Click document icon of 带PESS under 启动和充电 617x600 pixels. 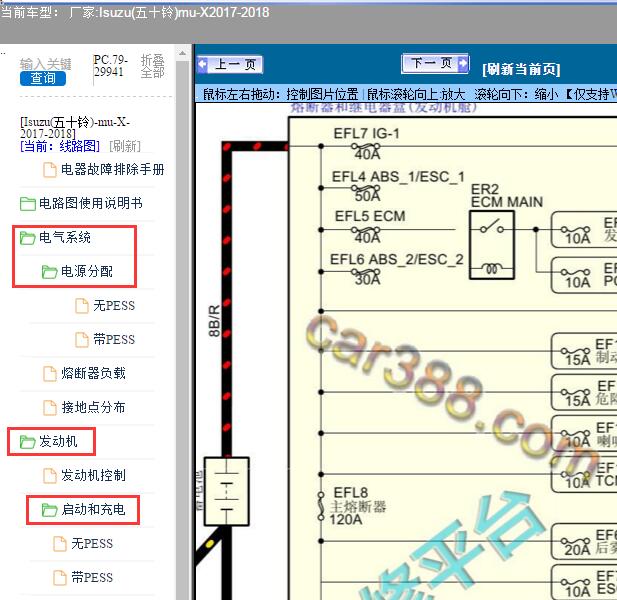pyautogui.click(x=60, y=578)
